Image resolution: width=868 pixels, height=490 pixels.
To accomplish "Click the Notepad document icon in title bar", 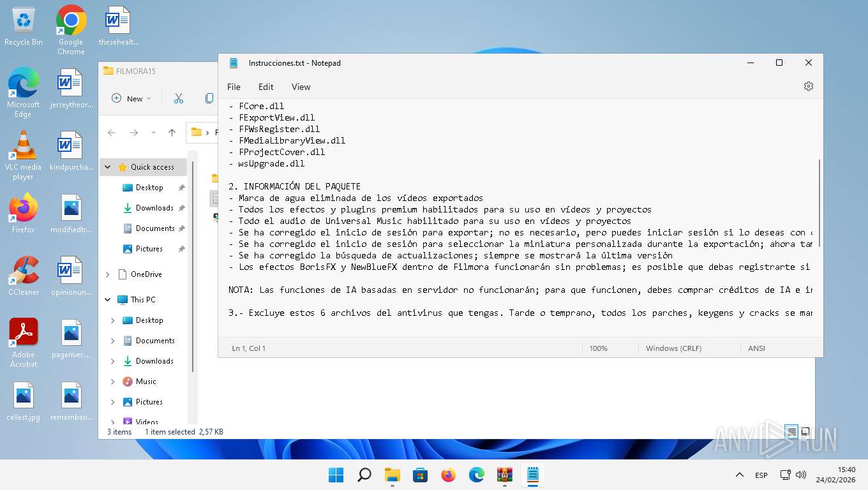I will pyautogui.click(x=234, y=63).
